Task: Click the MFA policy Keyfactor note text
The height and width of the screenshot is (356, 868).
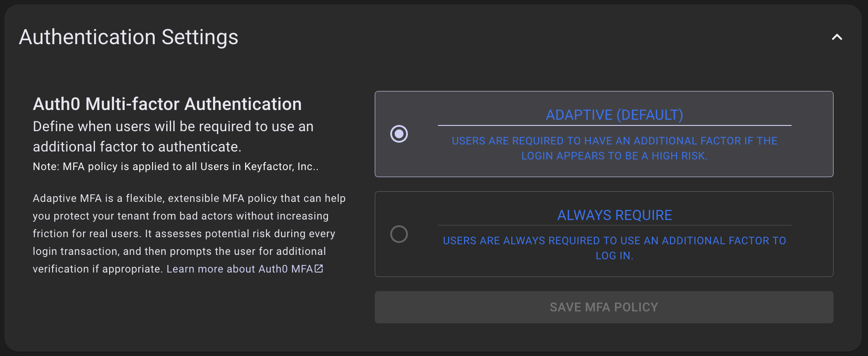Action: click(175, 167)
